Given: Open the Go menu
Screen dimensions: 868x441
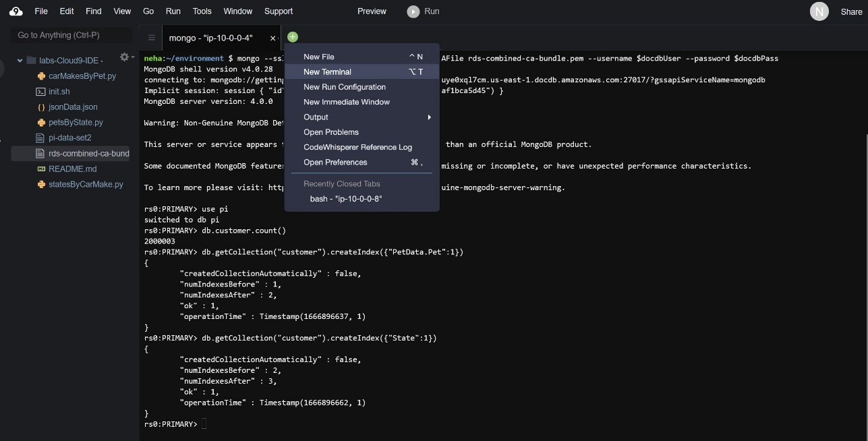Looking at the screenshot, I should (x=148, y=11).
